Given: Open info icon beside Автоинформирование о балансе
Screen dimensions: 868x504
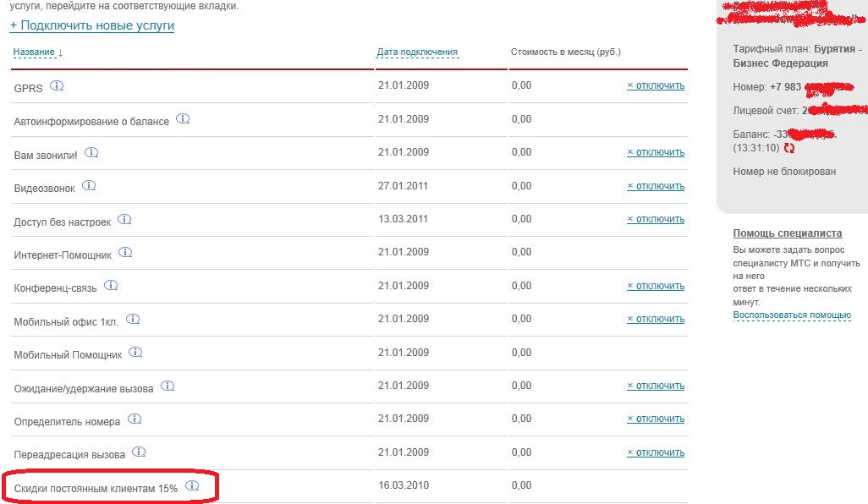Looking at the screenshot, I should pos(183,119).
